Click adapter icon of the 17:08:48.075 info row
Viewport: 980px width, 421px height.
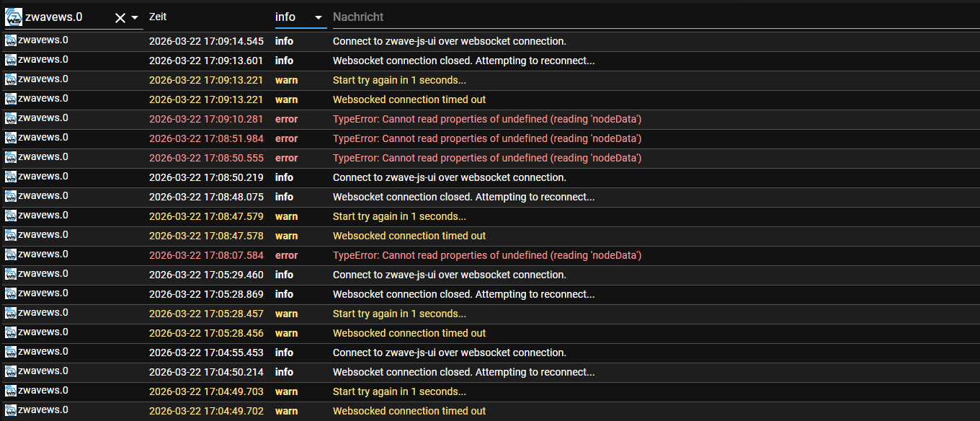click(x=11, y=197)
